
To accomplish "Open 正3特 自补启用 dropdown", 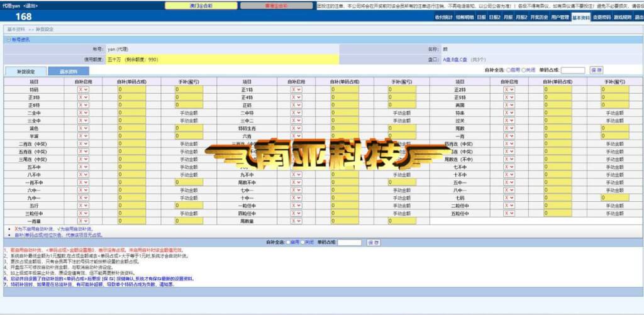I will coord(83,97).
